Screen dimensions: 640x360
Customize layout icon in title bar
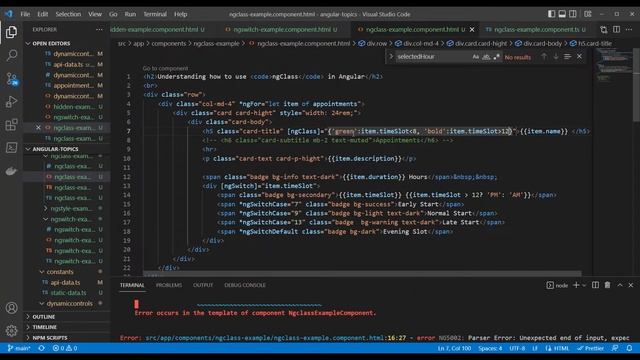pos(588,14)
